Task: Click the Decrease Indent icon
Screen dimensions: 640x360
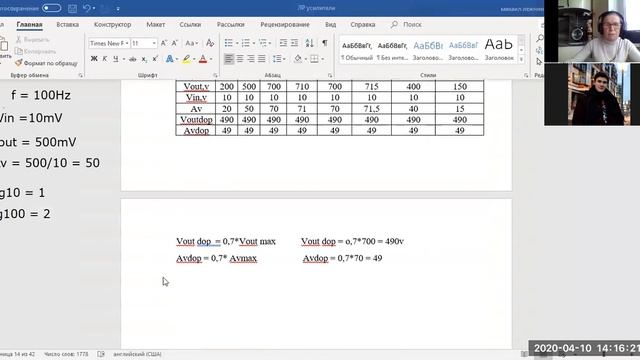Action: pos(283,43)
